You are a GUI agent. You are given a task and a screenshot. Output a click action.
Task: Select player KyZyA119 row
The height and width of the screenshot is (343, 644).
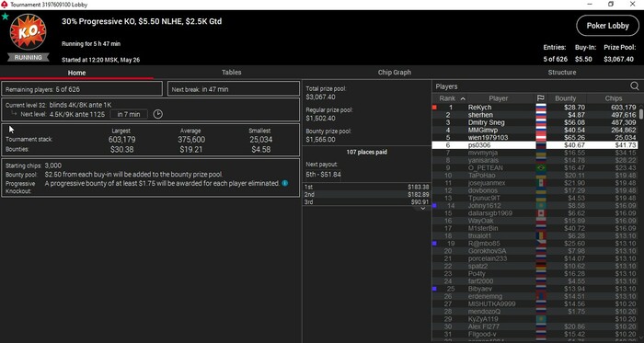(x=535, y=319)
